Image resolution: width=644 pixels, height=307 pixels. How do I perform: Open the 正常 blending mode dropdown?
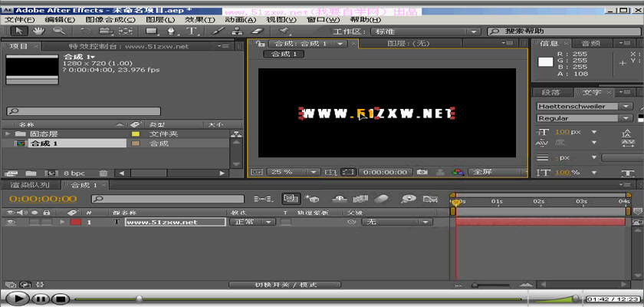252,222
